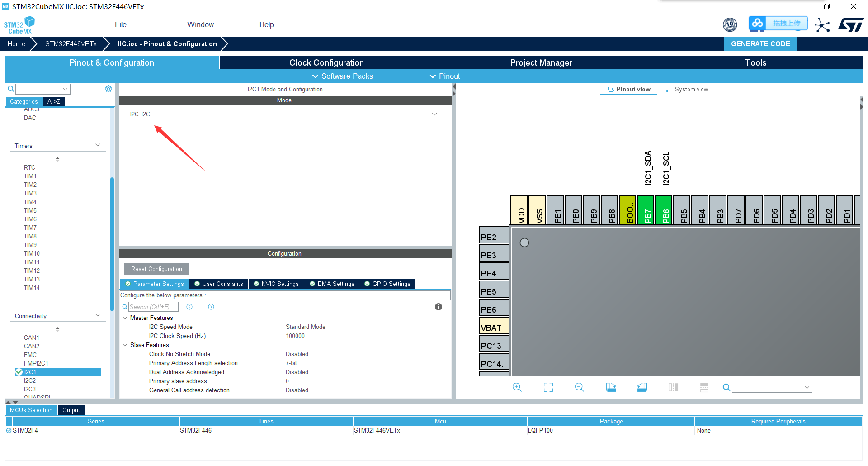Select I2C2 in the Connectivity list

30,380
